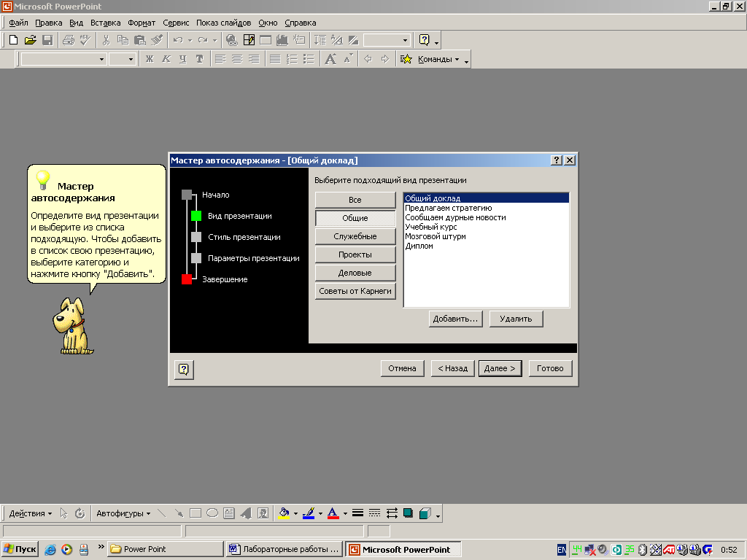Click the Пуск start button

point(20,549)
